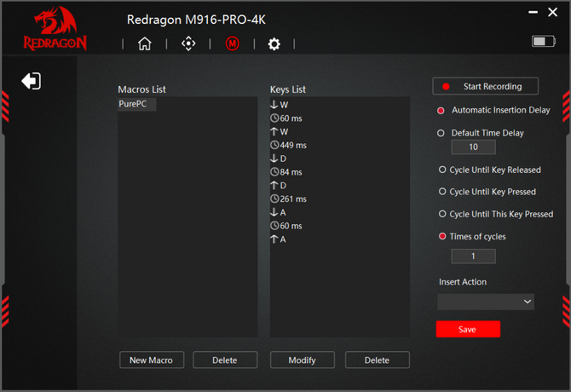Select the PurePC macro
The height and width of the screenshot is (392, 571).
(x=137, y=104)
